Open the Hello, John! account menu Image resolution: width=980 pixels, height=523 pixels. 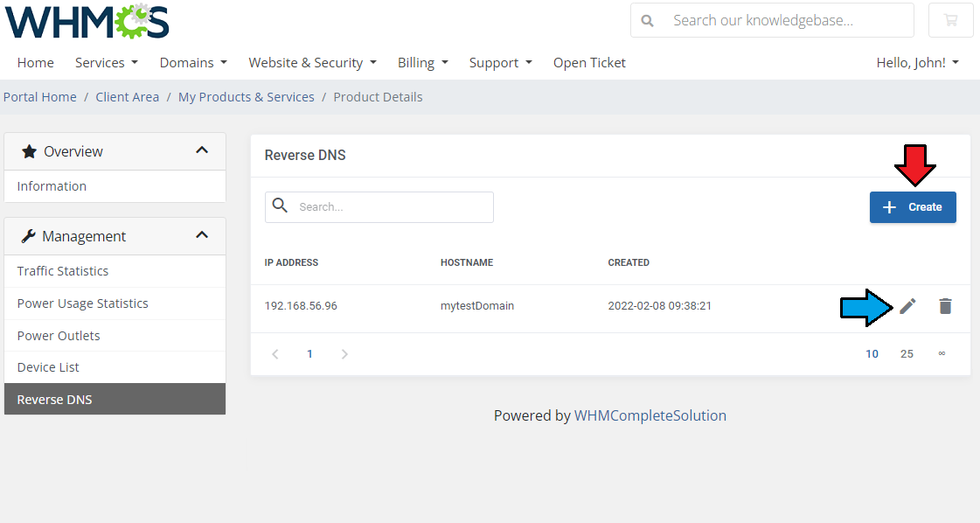918,63
